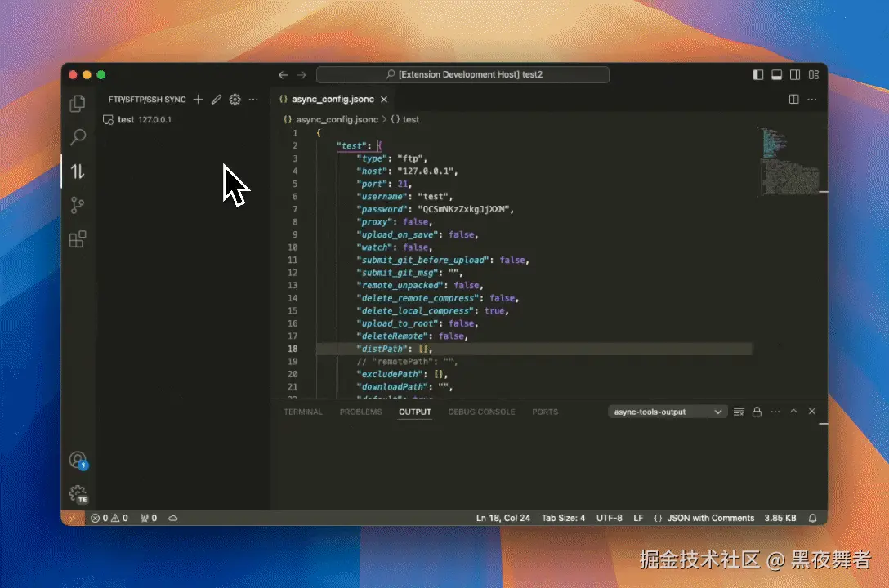The width and height of the screenshot is (889, 588).
Task: Click the "delete_local_compress" key
Action: (416, 311)
